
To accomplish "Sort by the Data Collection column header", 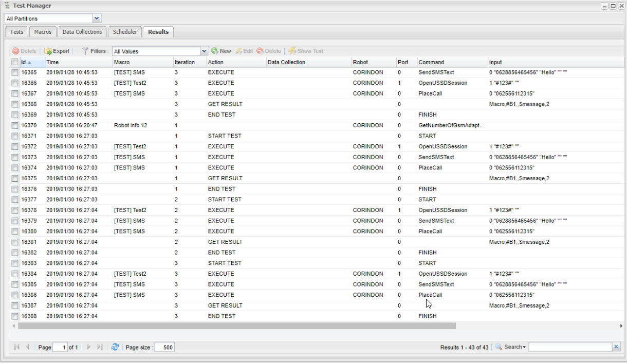I will [308, 62].
